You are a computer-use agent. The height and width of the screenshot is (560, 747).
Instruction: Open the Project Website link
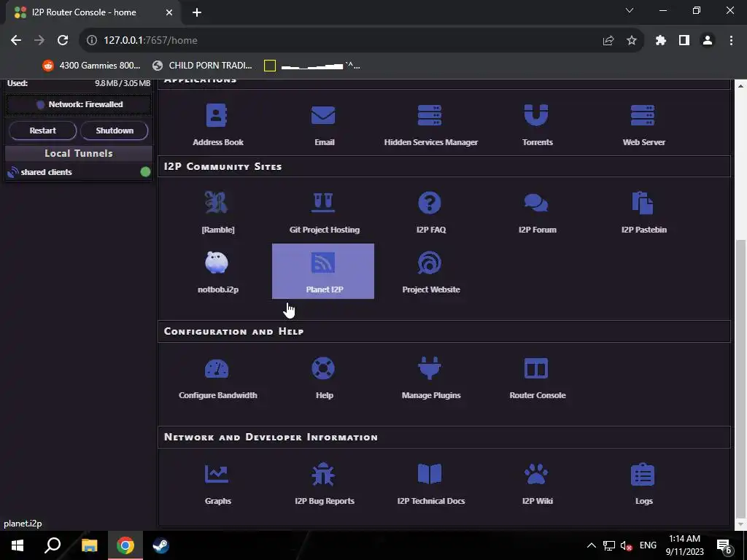pyautogui.click(x=430, y=272)
